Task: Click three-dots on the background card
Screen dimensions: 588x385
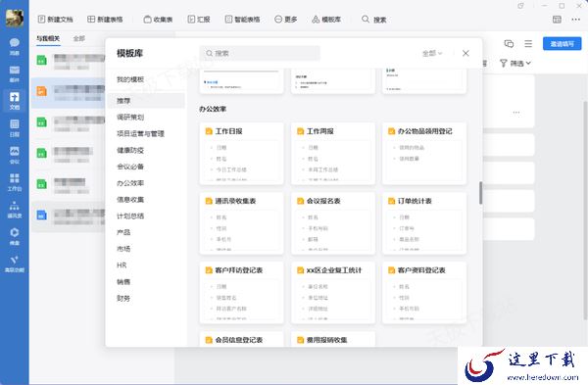Action: click(516, 112)
